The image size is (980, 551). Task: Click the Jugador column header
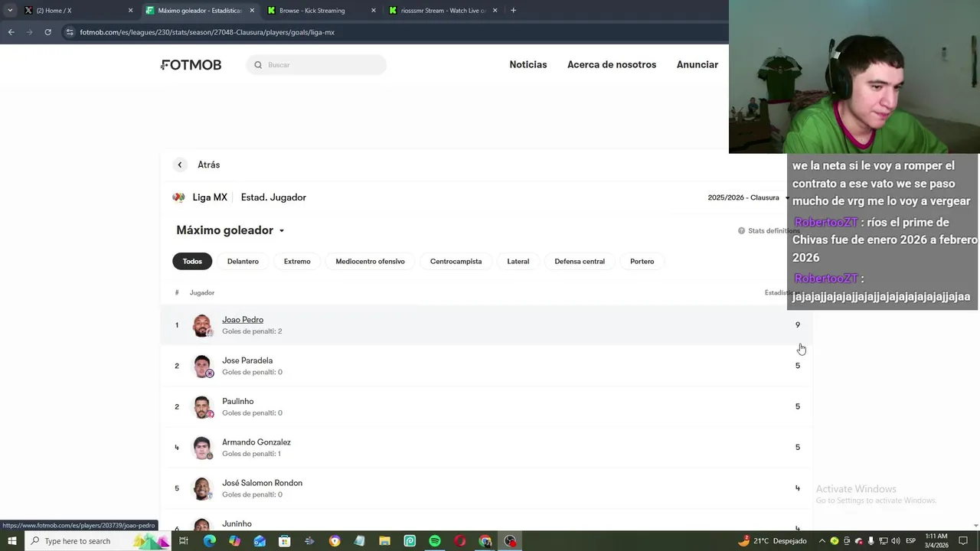pos(202,292)
